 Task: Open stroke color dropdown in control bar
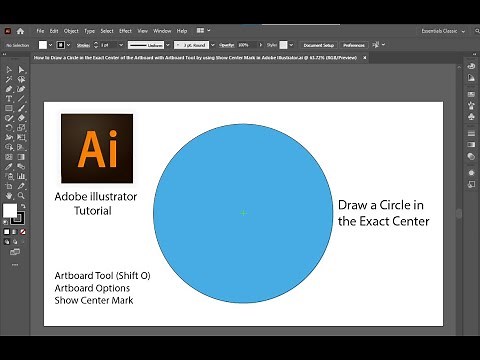point(68,45)
